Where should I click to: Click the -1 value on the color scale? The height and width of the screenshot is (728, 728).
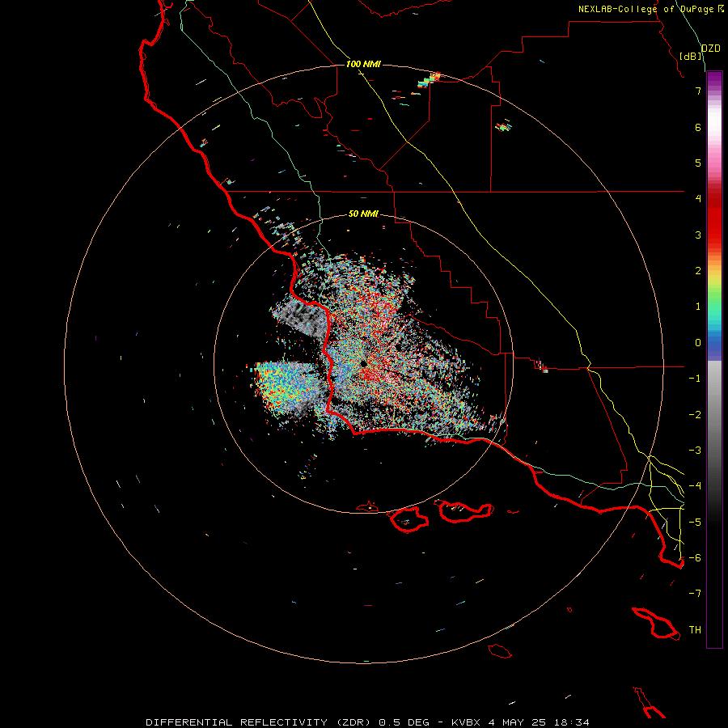pyautogui.click(x=695, y=379)
